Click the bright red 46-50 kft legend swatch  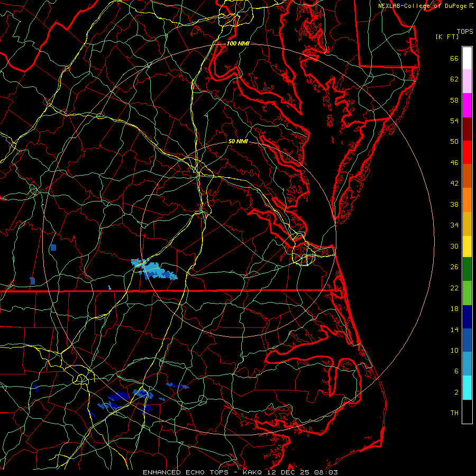pos(467,153)
